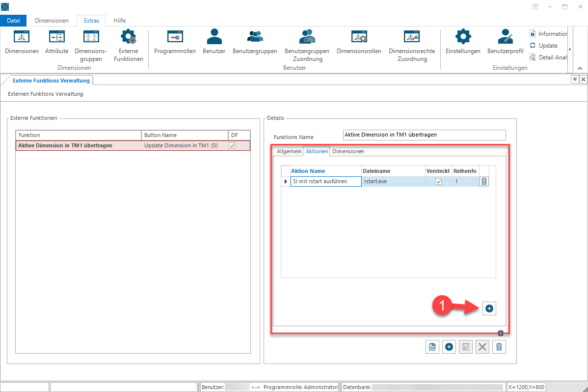
Task: Toggle the Versteckt checkbox for rstart.exe
Action: pyautogui.click(x=438, y=181)
